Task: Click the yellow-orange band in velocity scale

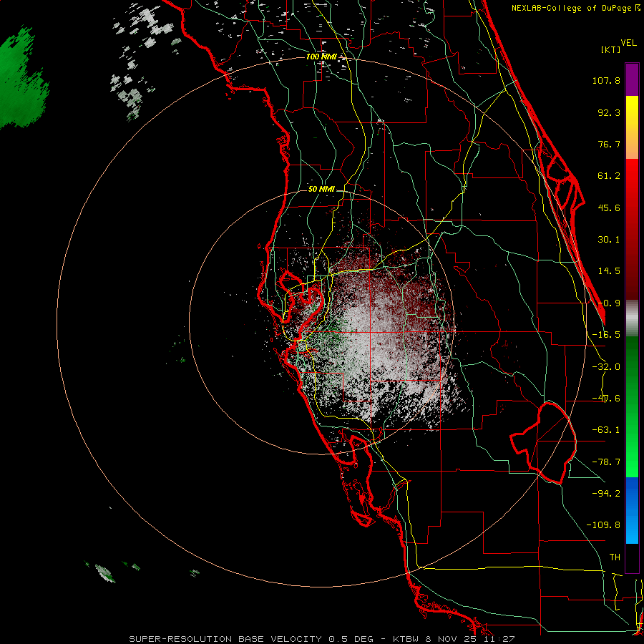Action: pos(632,127)
